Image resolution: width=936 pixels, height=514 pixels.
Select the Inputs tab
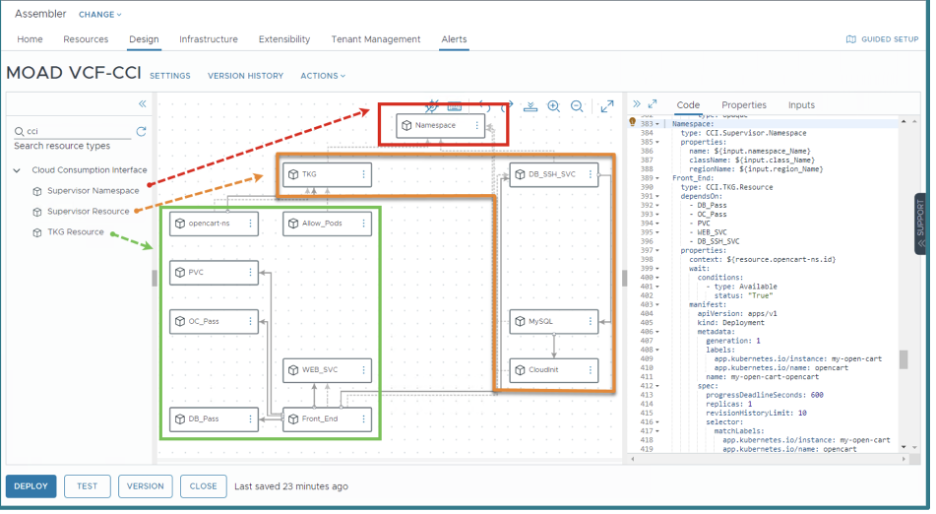[801, 105]
